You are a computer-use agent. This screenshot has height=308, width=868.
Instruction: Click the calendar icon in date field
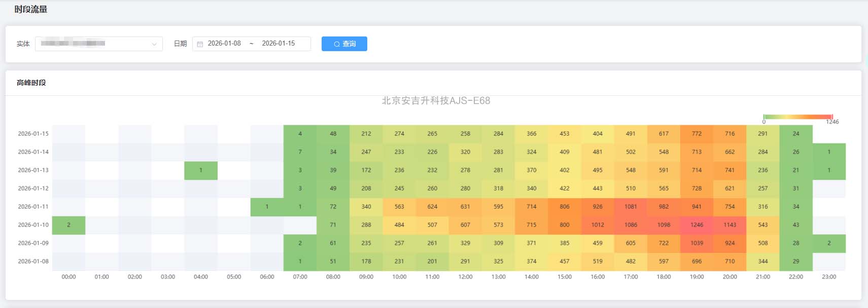(200, 44)
